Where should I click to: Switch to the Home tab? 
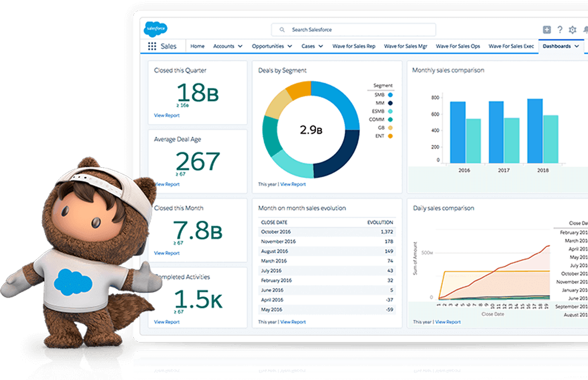(197, 46)
